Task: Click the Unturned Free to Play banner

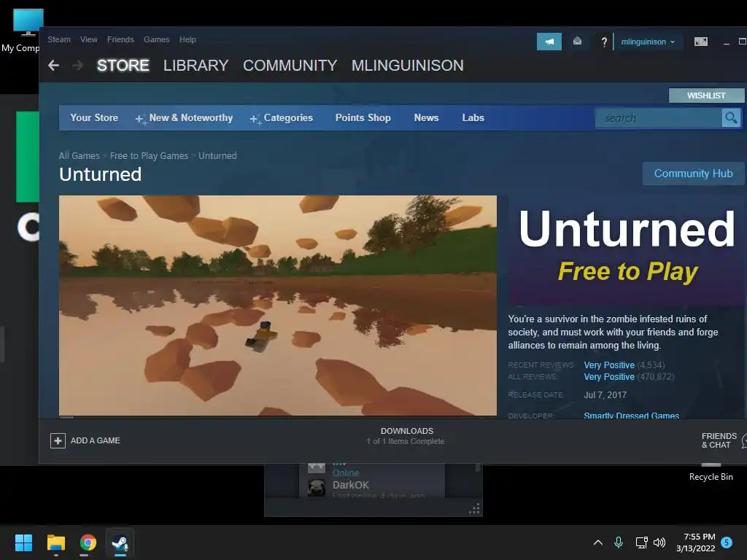Action: [627, 251]
